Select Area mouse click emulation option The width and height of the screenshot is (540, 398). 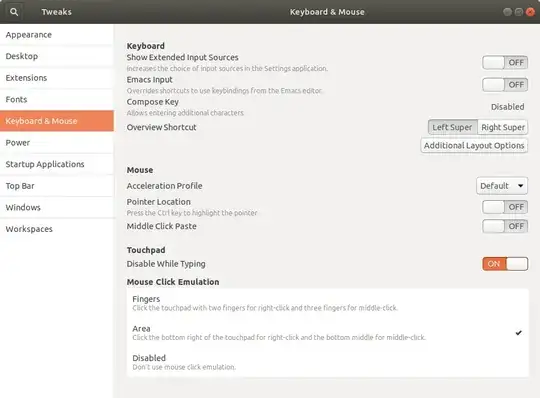[328, 333]
